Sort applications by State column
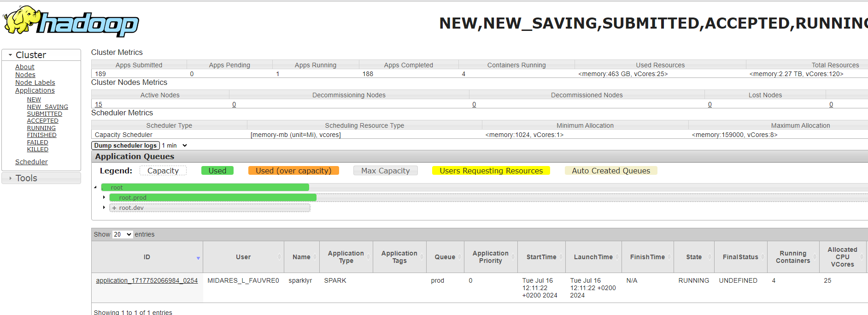Image resolution: width=868 pixels, height=315 pixels. click(694, 257)
